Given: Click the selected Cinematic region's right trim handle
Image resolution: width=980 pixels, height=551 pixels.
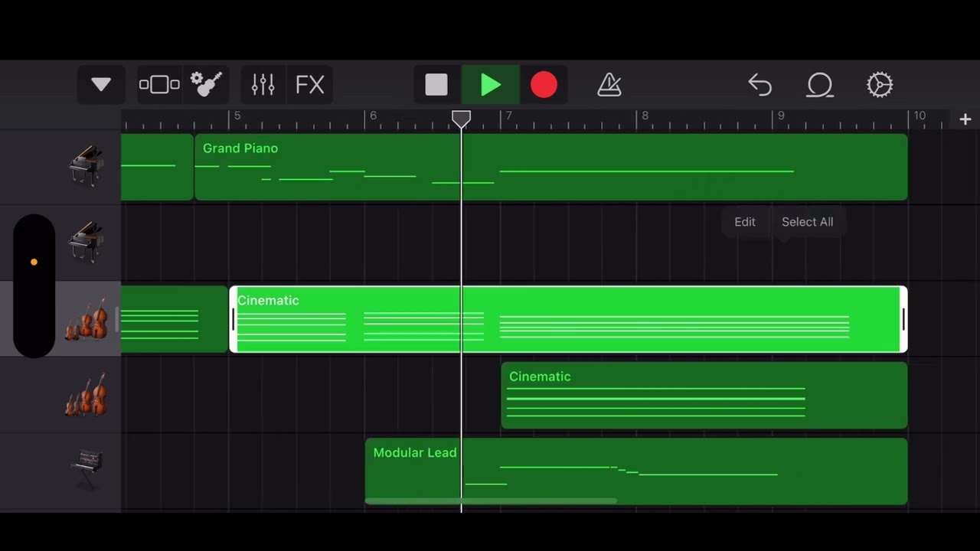Looking at the screenshot, I should [x=903, y=319].
